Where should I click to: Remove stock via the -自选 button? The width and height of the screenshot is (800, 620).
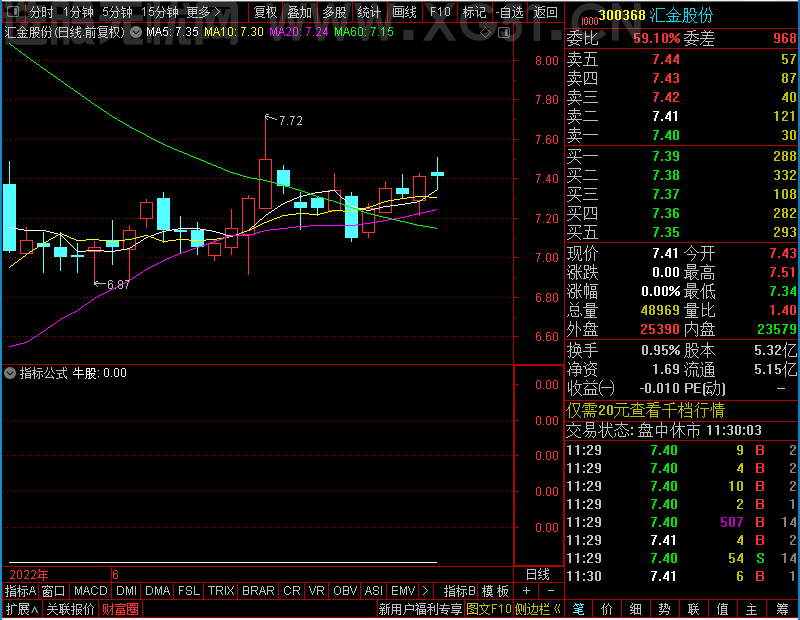(x=510, y=12)
